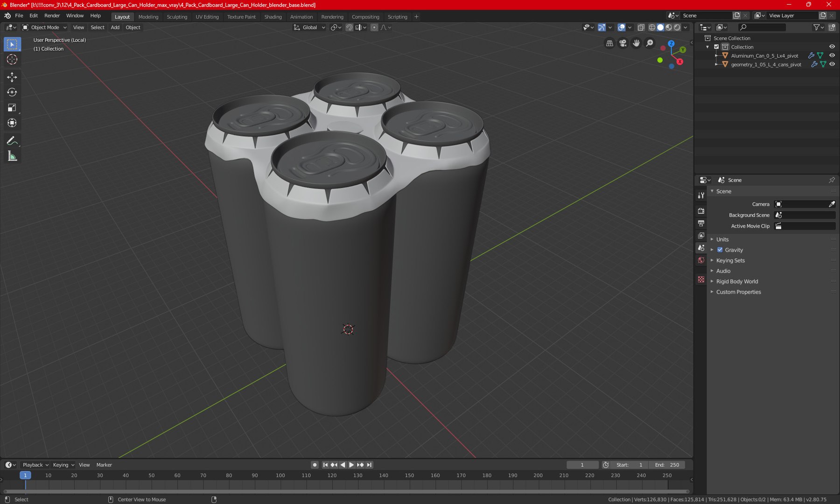Expand the Rigid Body World section
This screenshot has height=504, width=840.
[x=737, y=281]
